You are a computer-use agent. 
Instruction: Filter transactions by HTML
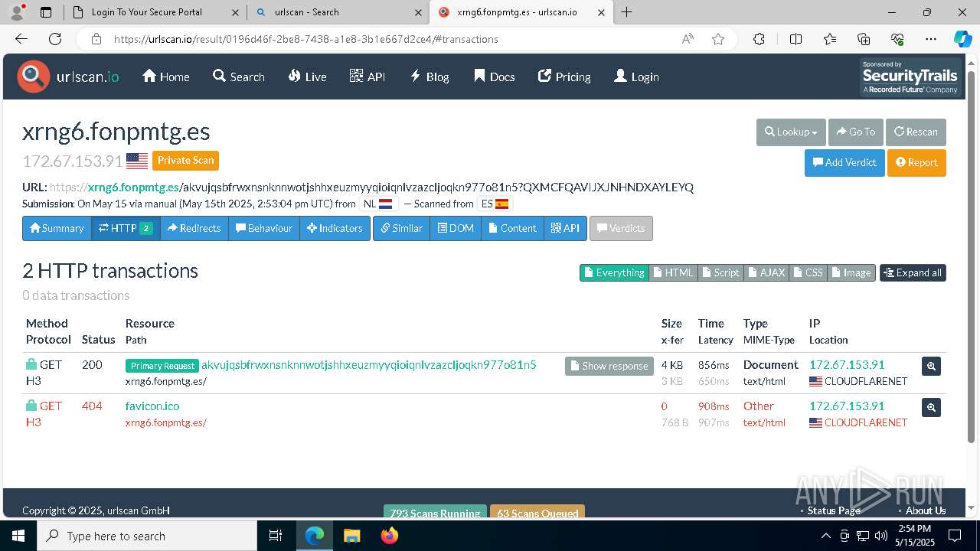pyautogui.click(x=673, y=272)
